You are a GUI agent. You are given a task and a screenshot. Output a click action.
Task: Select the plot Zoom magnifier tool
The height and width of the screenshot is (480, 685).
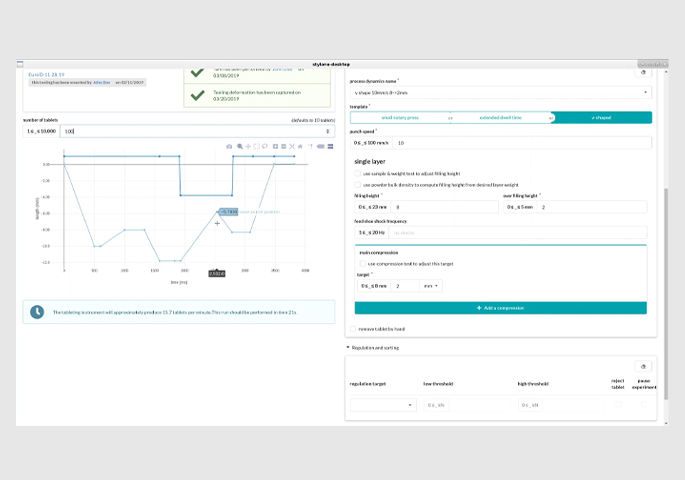point(240,146)
